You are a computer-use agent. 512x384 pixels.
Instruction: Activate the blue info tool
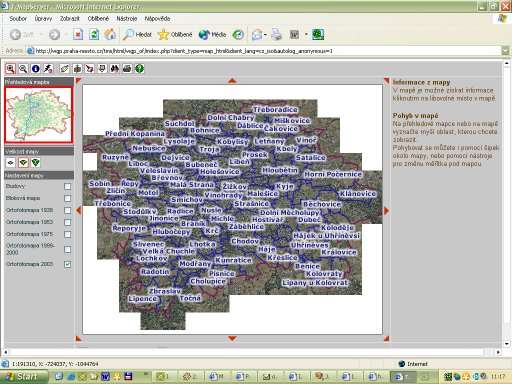point(36,69)
